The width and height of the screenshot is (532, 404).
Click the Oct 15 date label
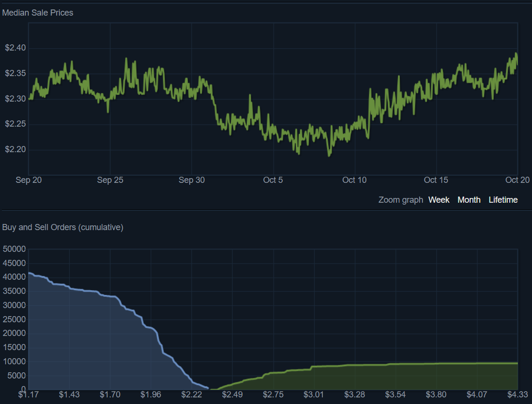[x=436, y=180]
